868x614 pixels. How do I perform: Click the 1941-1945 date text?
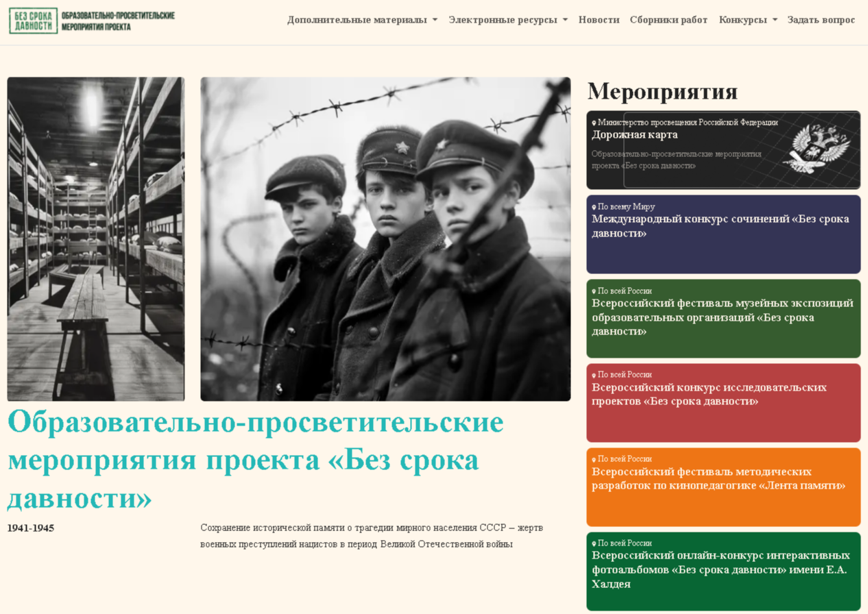pyautogui.click(x=31, y=528)
